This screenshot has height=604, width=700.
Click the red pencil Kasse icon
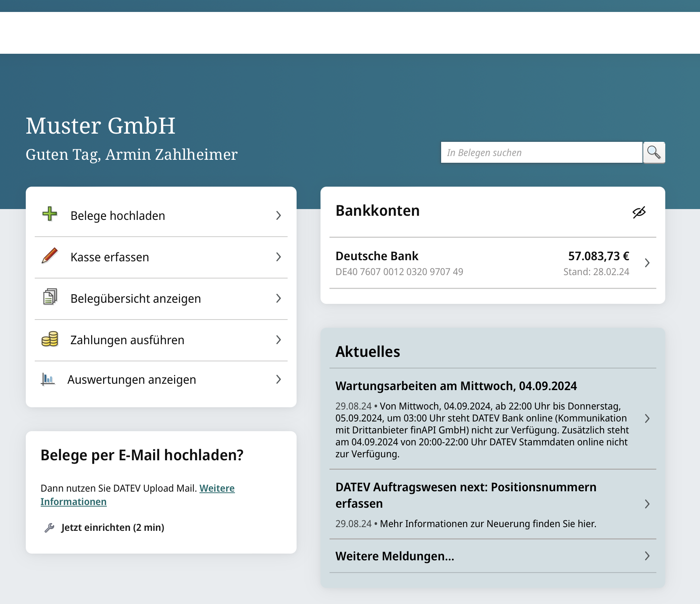[x=50, y=256]
